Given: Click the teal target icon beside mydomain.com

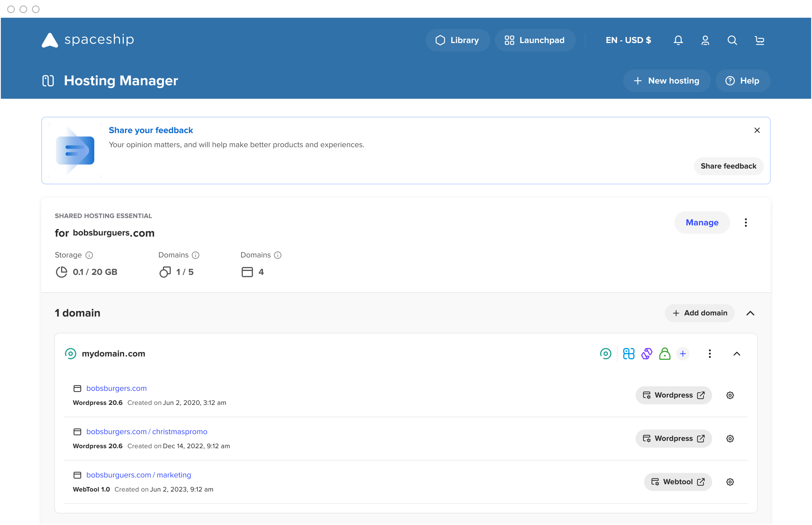Looking at the screenshot, I should tap(605, 354).
